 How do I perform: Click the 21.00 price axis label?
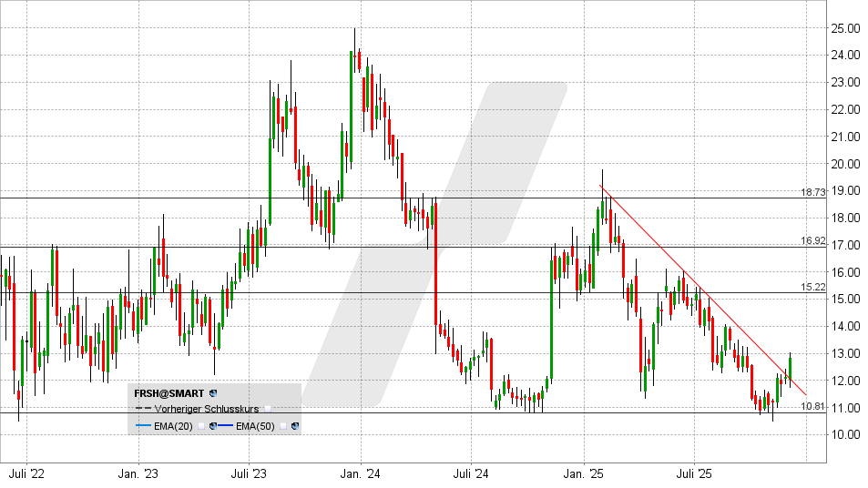click(x=845, y=136)
